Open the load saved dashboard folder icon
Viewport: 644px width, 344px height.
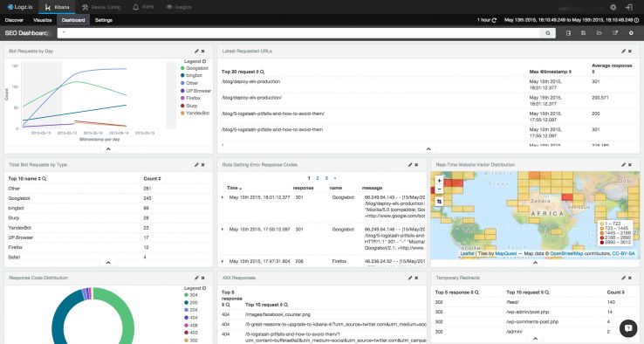point(599,33)
